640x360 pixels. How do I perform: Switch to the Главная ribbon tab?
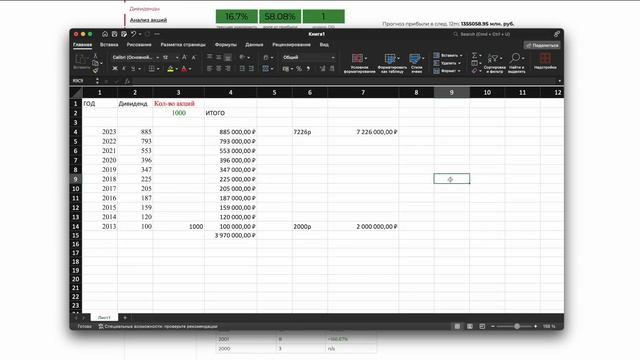(x=82, y=45)
